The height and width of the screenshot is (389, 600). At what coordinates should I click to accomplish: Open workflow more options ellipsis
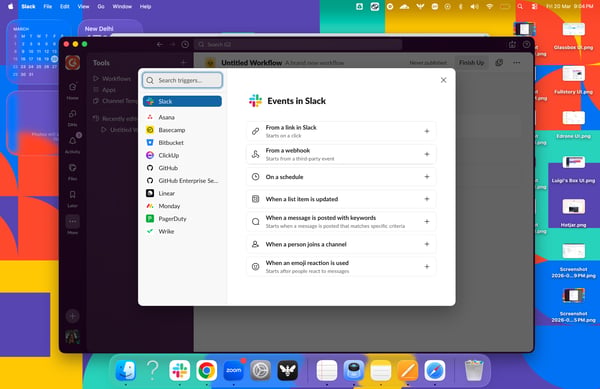517,62
